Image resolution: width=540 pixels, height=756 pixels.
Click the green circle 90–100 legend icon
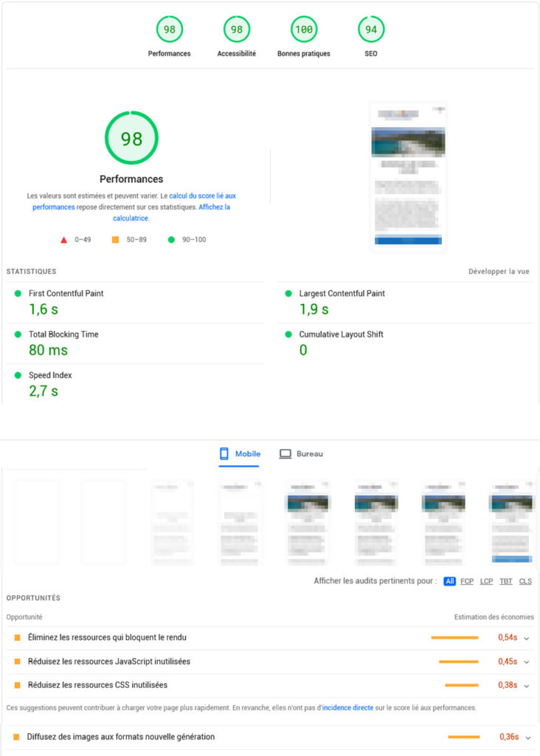point(171,240)
